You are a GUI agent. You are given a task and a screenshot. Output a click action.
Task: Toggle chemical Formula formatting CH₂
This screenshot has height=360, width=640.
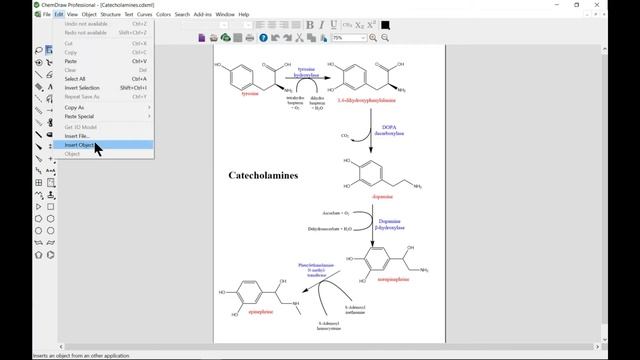tap(347, 25)
